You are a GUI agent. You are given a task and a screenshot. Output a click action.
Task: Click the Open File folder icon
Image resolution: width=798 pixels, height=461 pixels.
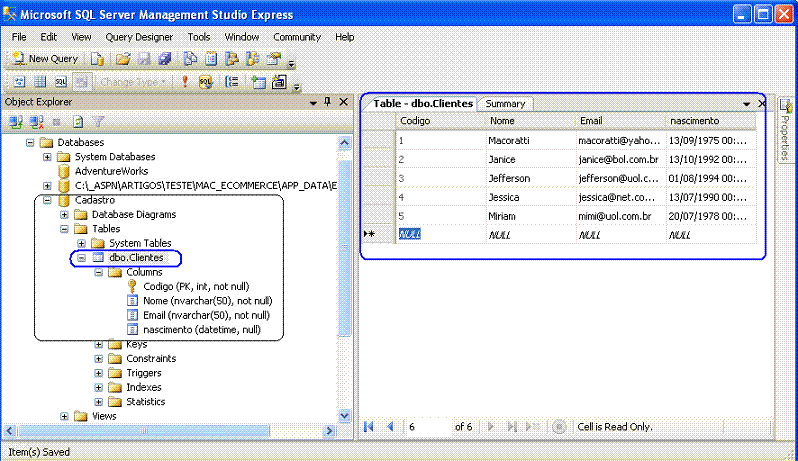123,59
